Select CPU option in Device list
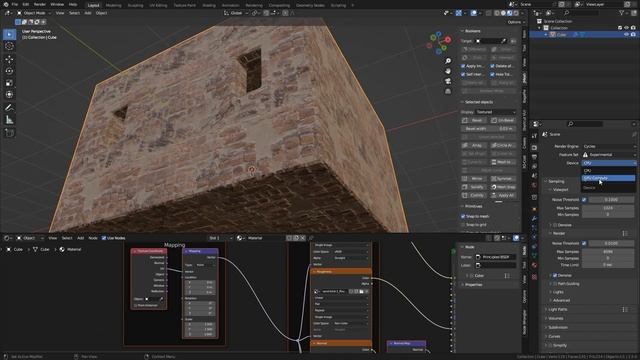Screen dimensions: 640x360 [x=608, y=171]
